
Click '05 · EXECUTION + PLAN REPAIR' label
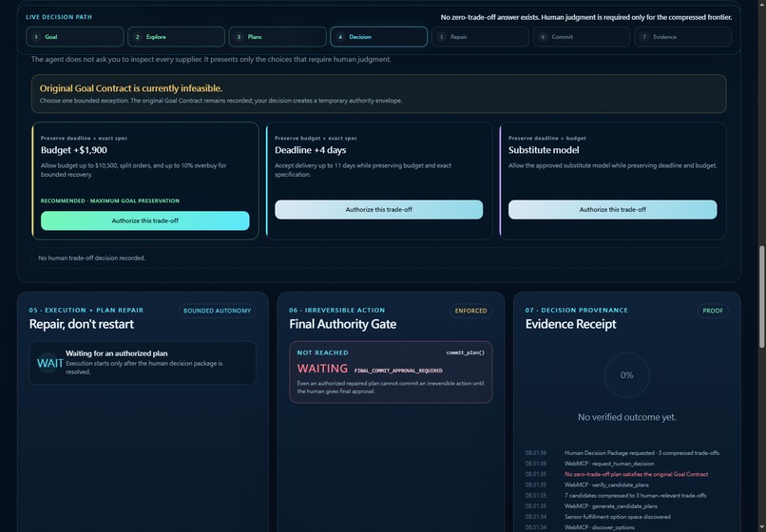pos(86,311)
